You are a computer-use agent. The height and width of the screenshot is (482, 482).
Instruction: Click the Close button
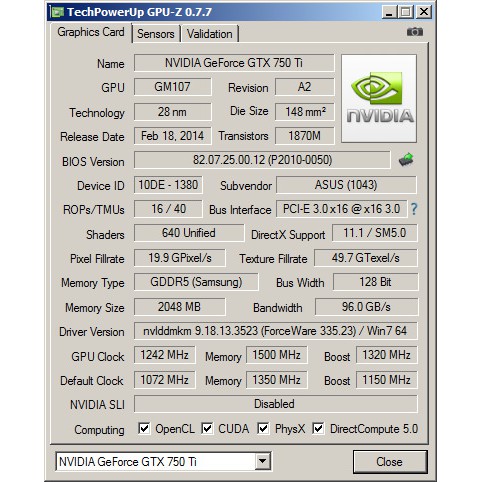389,462
